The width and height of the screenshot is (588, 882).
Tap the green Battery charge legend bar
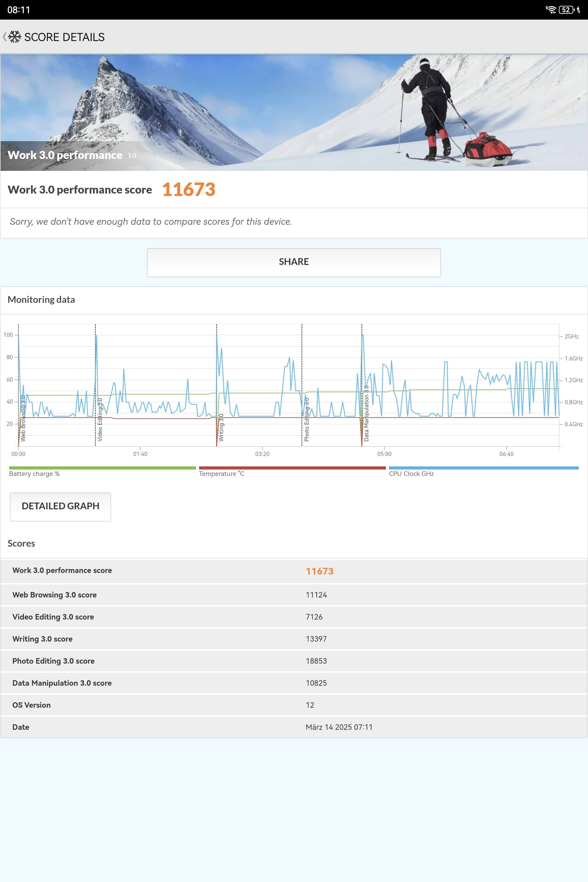[x=102, y=468]
